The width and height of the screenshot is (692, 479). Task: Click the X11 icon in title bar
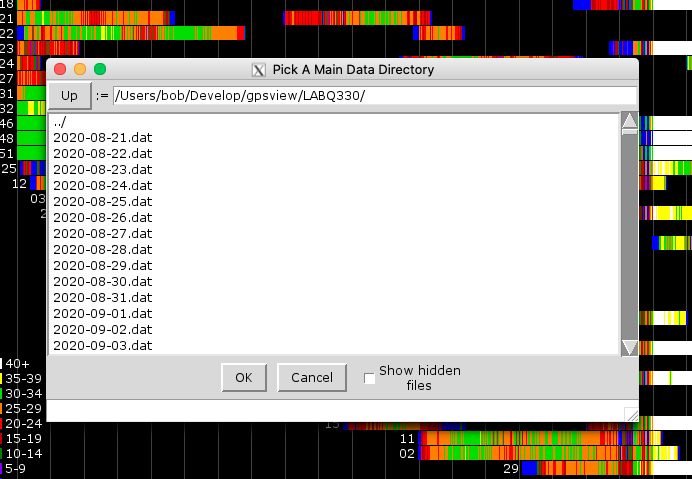259,70
